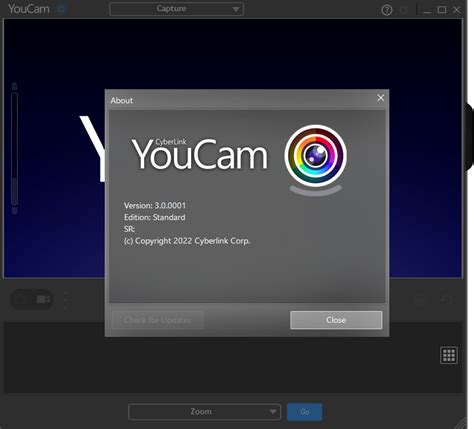The height and width of the screenshot is (429, 474).
Task: Click the blue Go button
Action: point(305,412)
